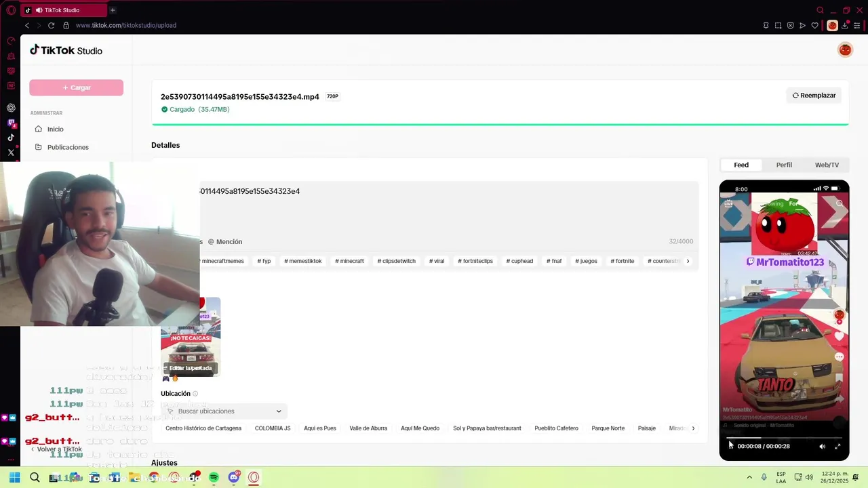This screenshot has width=868, height=488.
Task: Click the video cover thumbnail
Action: [191, 337]
